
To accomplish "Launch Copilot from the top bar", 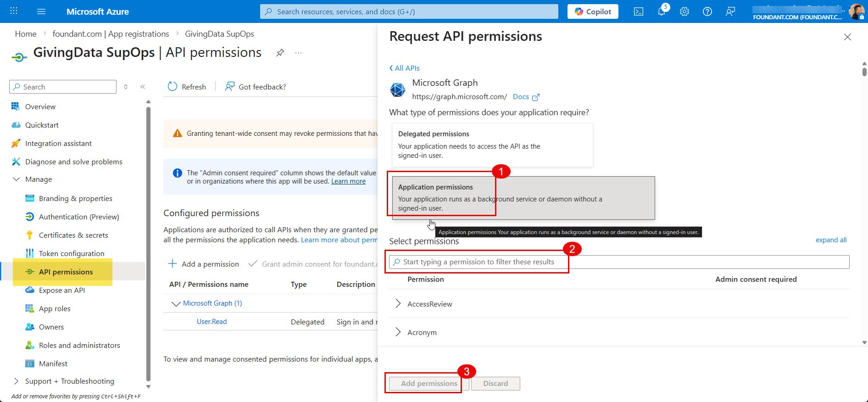I will point(593,11).
